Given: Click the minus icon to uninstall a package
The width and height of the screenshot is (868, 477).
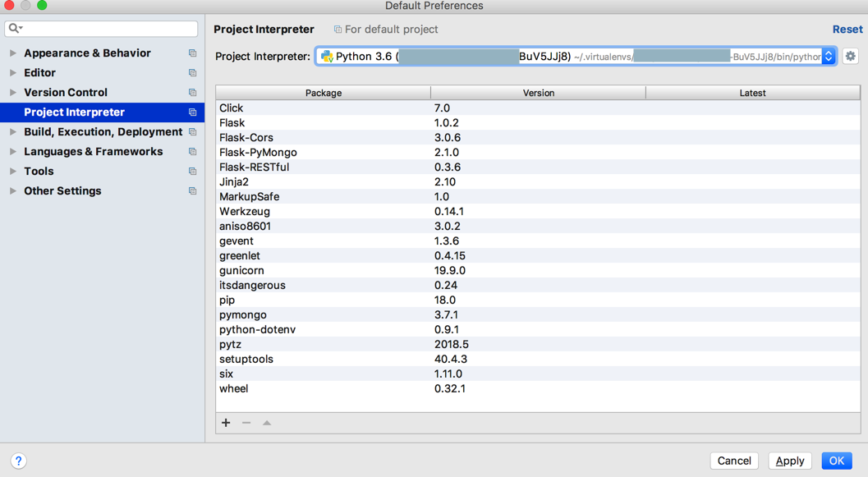Looking at the screenshot, I should (246, 423).
